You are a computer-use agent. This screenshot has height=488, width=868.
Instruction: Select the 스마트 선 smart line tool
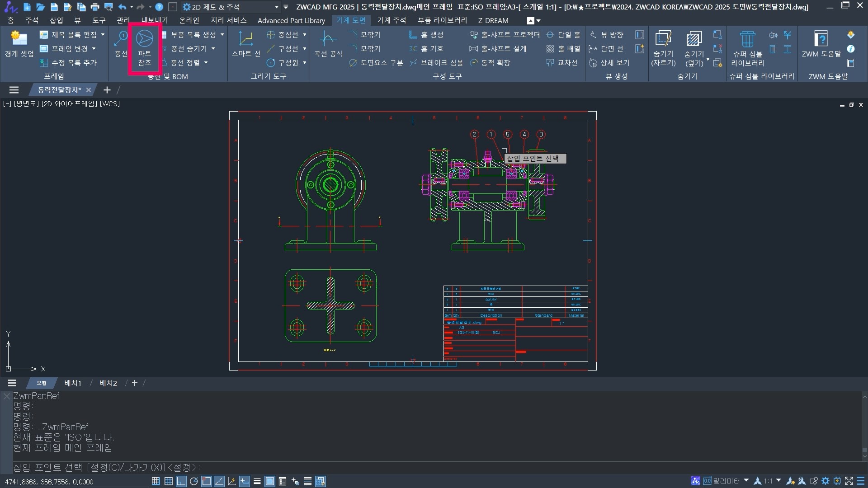coord(246,44)
